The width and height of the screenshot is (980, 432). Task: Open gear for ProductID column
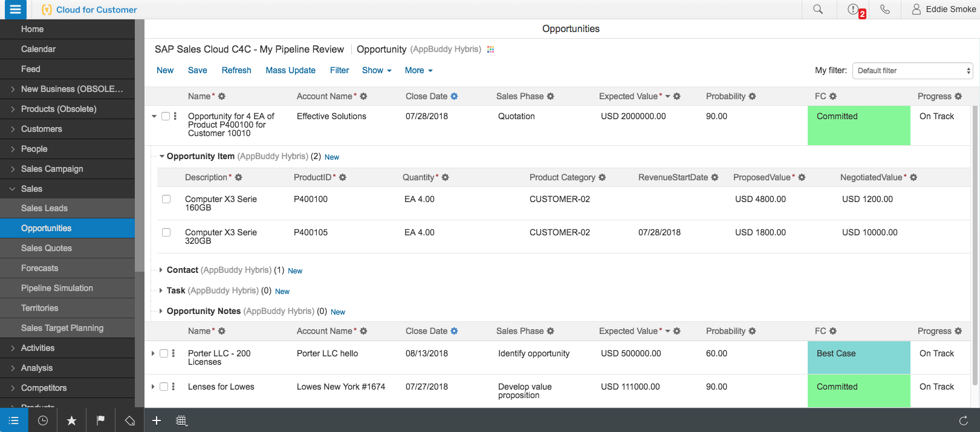[x=343, y=177]
